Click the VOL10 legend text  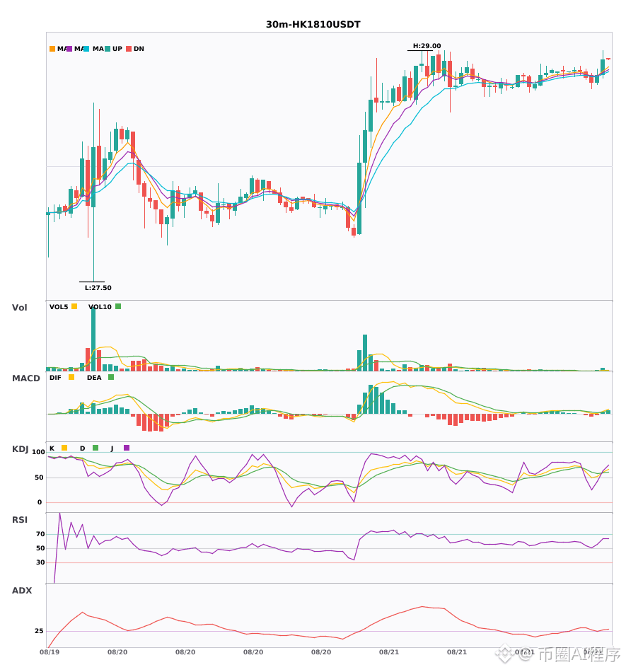point(100,307)
